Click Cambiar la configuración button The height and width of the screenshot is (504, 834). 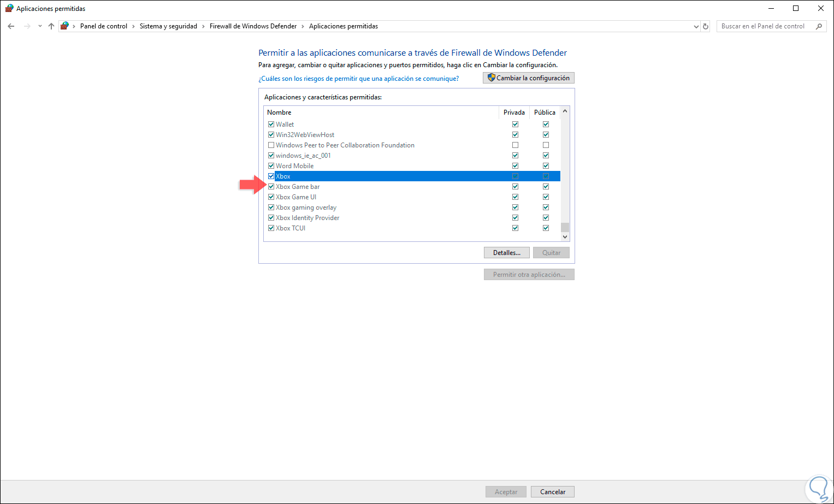529,78
